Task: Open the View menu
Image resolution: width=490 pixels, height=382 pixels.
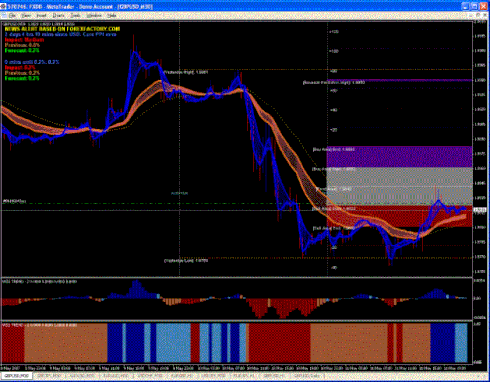Action: tap(26, 16)
